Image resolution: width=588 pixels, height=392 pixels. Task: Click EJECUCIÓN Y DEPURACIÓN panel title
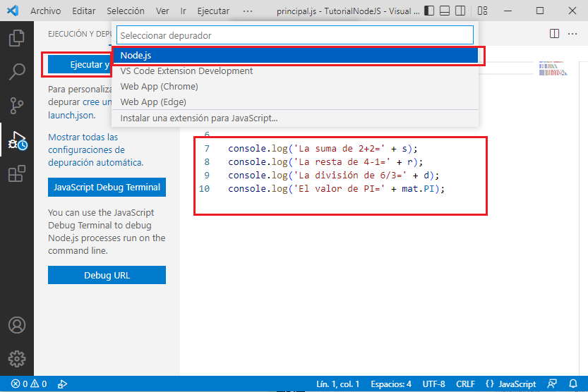tap(80, 34)
